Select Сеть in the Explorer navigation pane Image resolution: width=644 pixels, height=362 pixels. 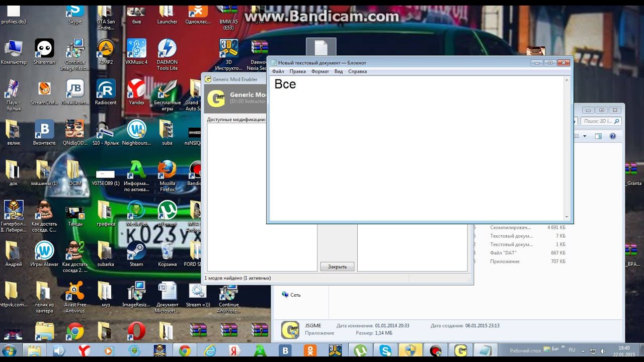[x=291, y=295]
